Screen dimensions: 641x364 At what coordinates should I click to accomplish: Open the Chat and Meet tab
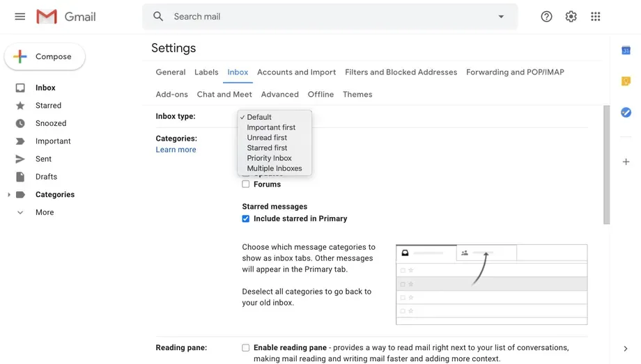224,95
